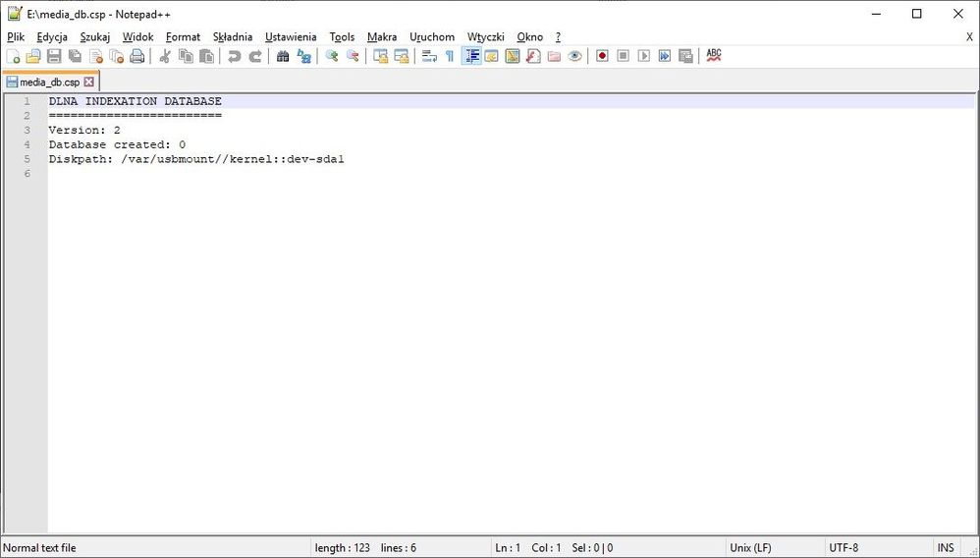The width and height of the screenshot is (980, 558).
Task: Print the document using the printer icon
Action: 137,56
